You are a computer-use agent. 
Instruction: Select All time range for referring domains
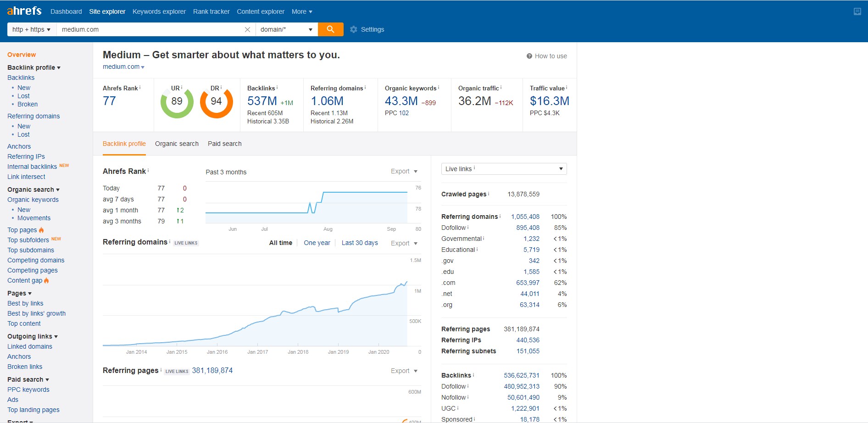pos(280,243)
